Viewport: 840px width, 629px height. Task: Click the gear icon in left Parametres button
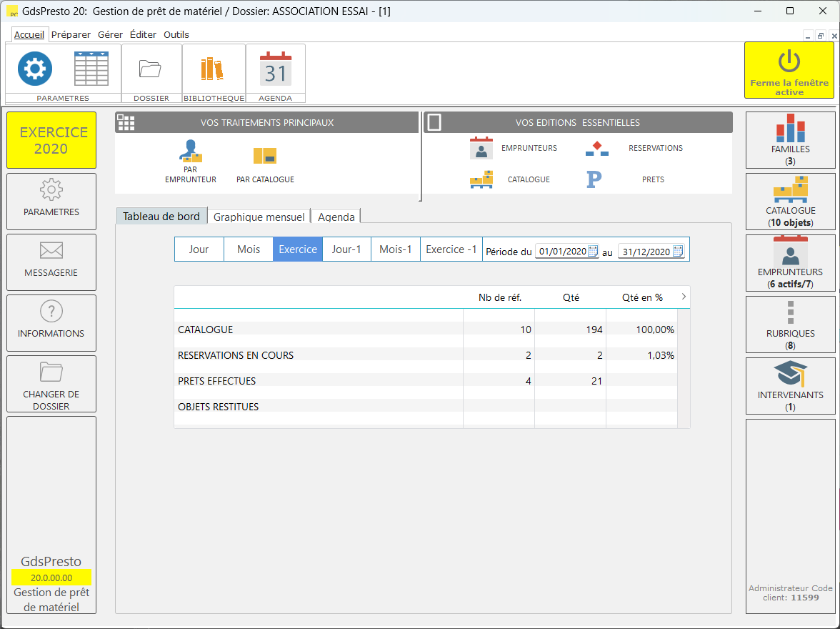pos(51,189)
